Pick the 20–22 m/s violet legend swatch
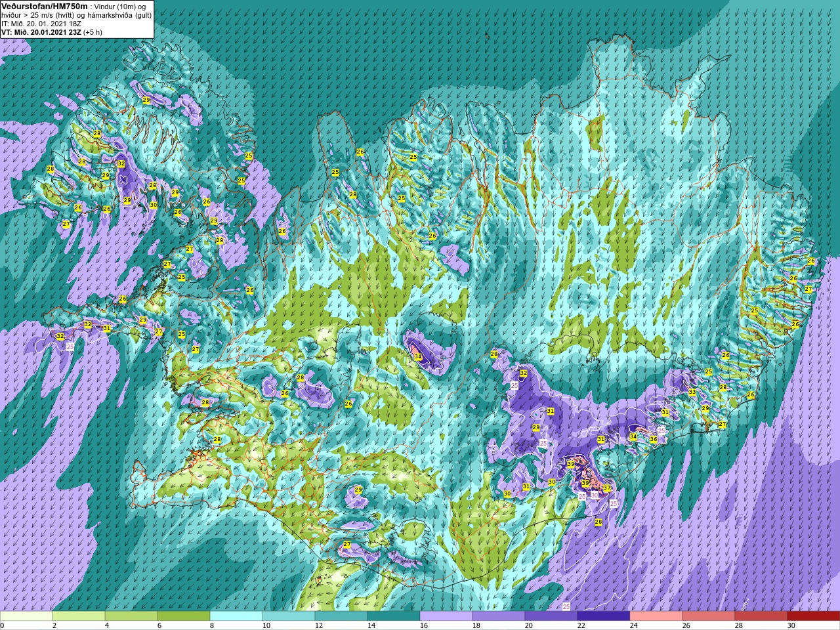Screen dimensions: 840x630 tap(551, 616)
